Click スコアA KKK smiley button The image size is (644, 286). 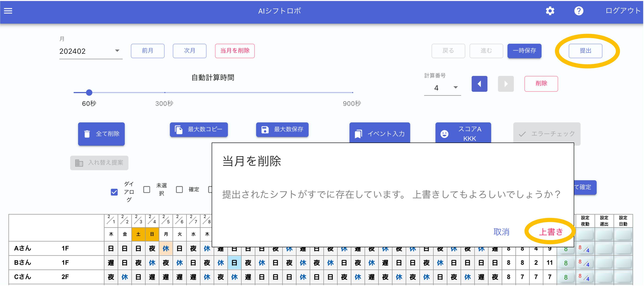(463, 133)
